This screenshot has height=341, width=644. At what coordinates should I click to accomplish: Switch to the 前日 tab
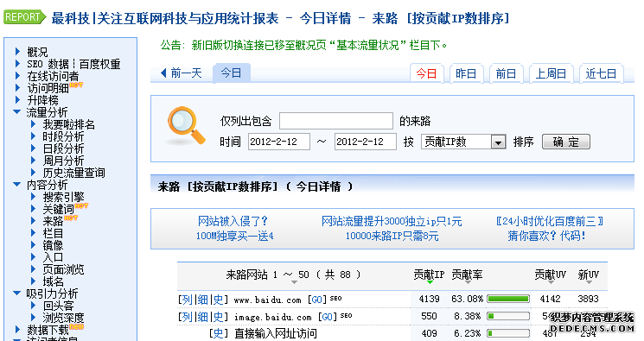[x=506, y=73]
